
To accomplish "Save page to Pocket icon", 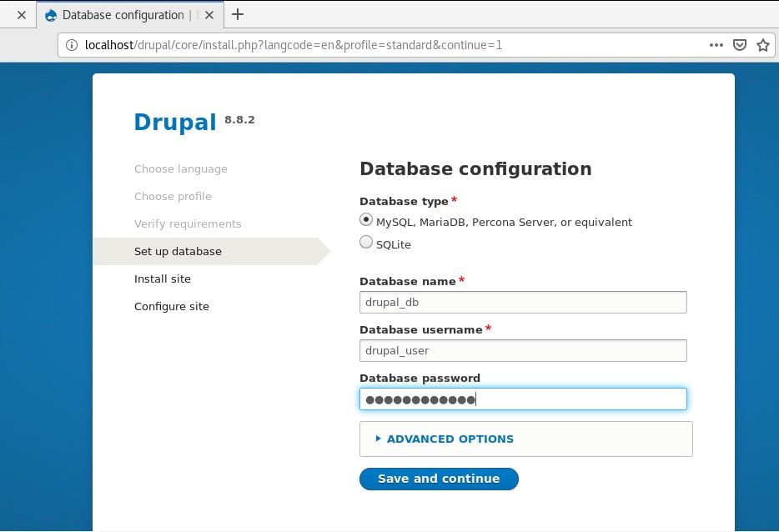I will point(740,45).
